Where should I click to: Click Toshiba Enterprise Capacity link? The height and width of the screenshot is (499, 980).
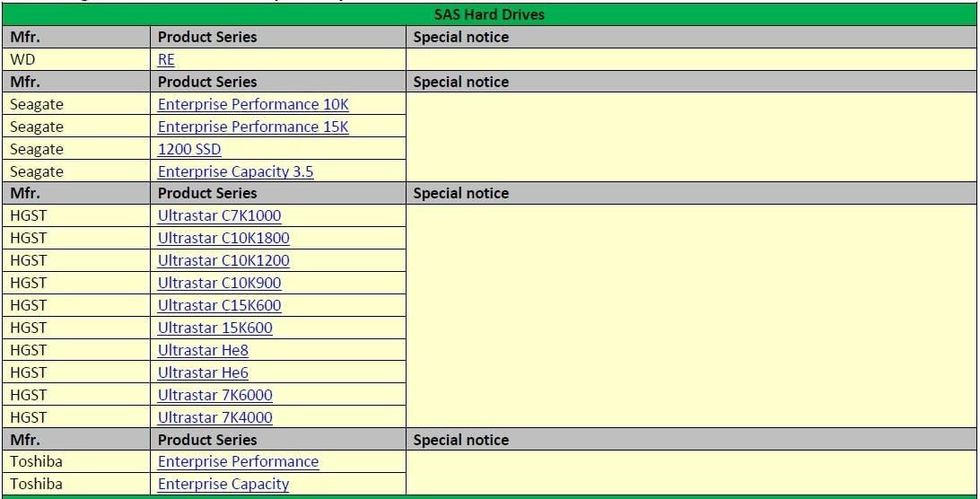[223, 485]
